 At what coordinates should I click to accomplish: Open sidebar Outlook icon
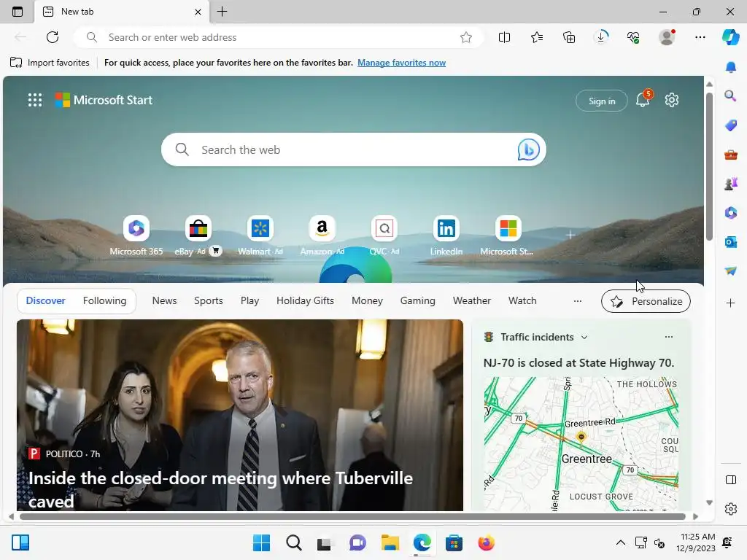(731, 242)
